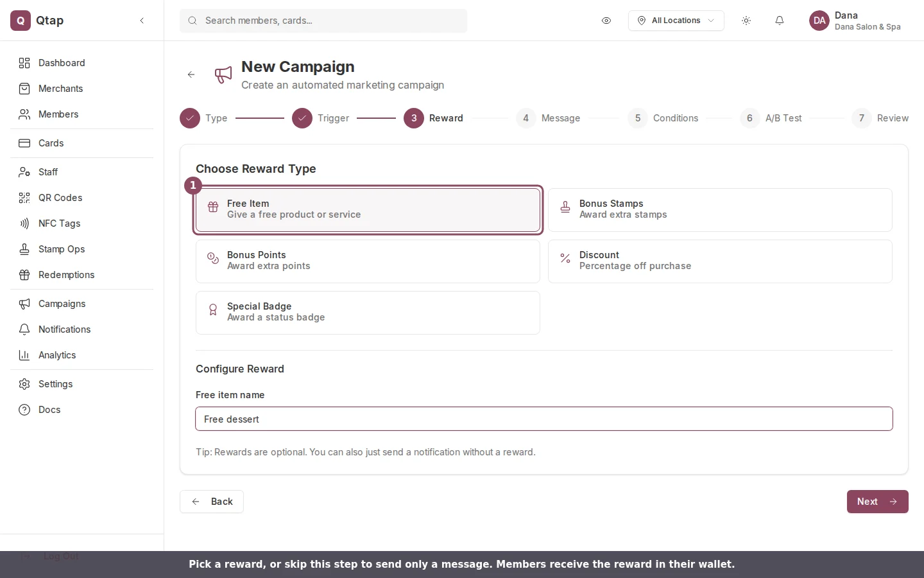This screenshot has height=578, width=924.
Task: Click the Staff user-cog icon
Action: click(24, 172)
